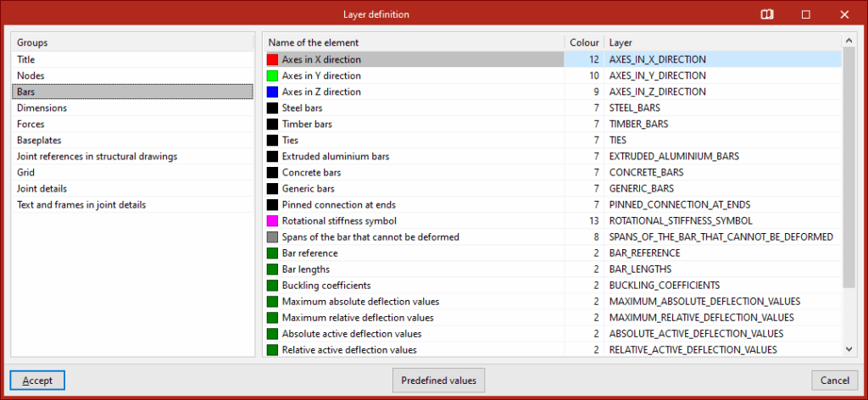Screen dimensions: 868x400
Task: Select the Forces group
Action: (132, 124)
